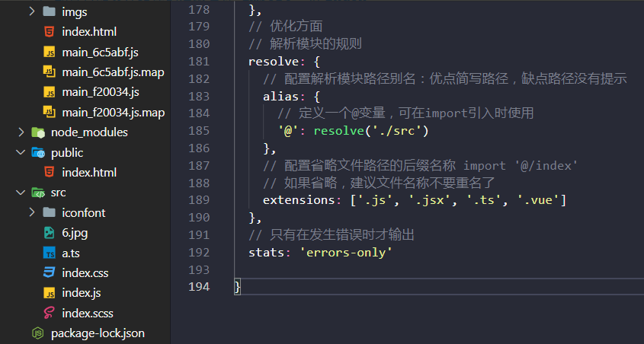Click the comment '// 解析模块的规则' on line 180
The width and height of the screenshot is (644, 344).
[x=305, y=44]
